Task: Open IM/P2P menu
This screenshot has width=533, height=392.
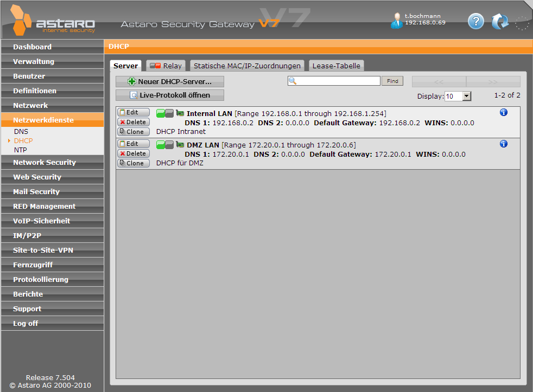Action: click(52, 235)
